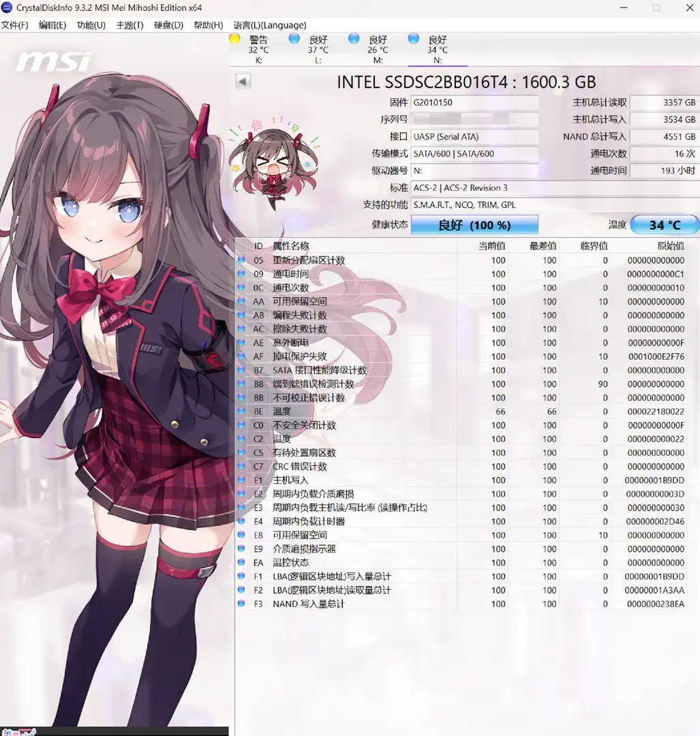Click the status icon of row E1 主机写入

click(x=241, y=479)
